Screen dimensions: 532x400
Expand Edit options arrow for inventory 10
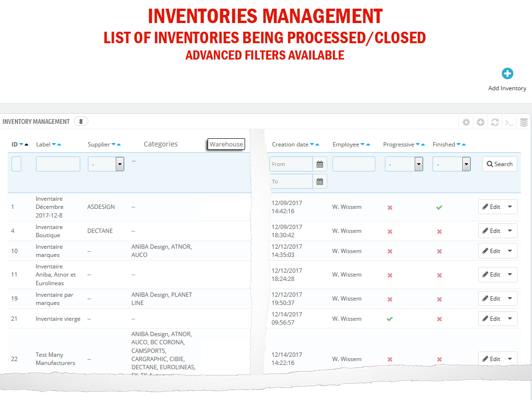[x=510, y=251]
